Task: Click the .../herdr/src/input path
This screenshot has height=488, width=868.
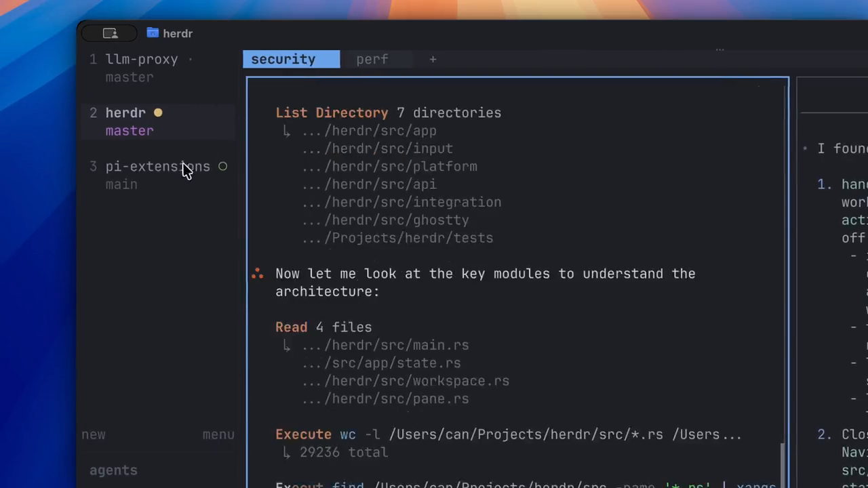Action: [378, 148]
